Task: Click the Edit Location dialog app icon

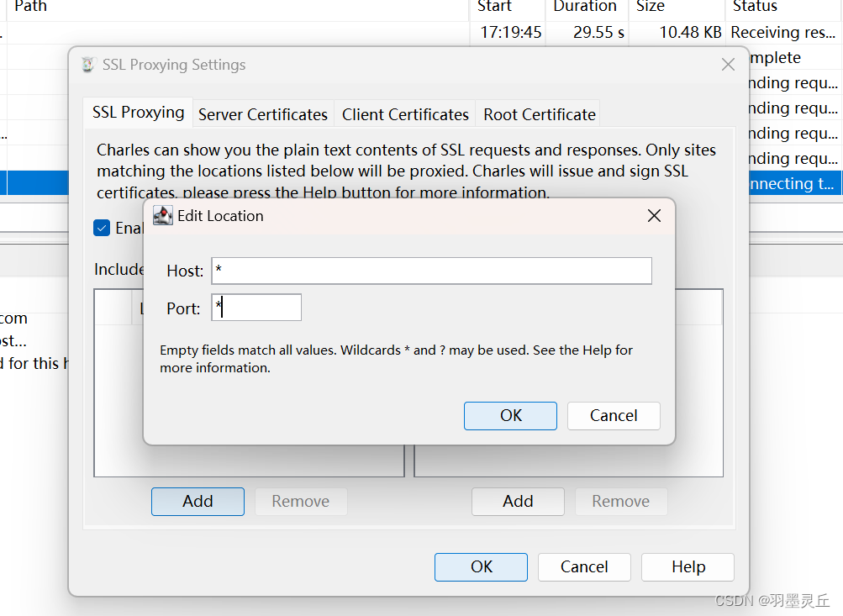Action: click(163, 215)
